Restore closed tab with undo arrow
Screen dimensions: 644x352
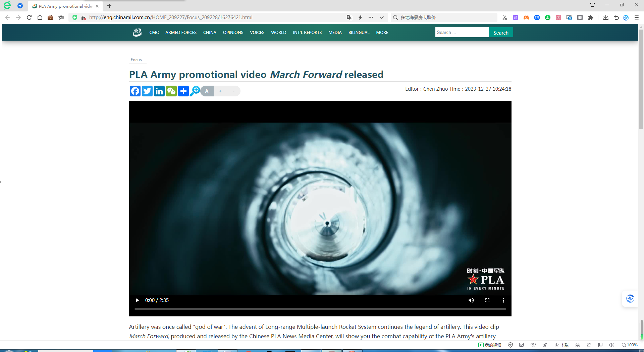pos(616,17)
